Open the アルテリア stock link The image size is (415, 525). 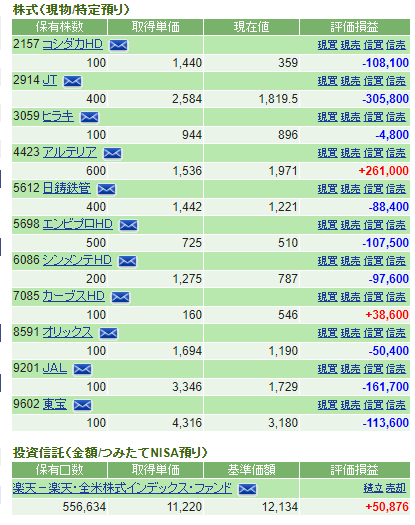(x=70, y=152)
